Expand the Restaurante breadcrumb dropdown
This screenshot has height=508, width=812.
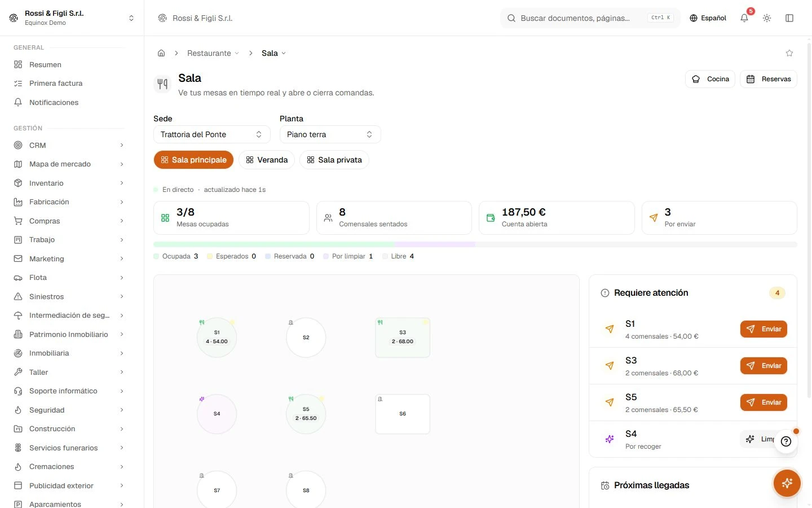(x=213, y=53)
